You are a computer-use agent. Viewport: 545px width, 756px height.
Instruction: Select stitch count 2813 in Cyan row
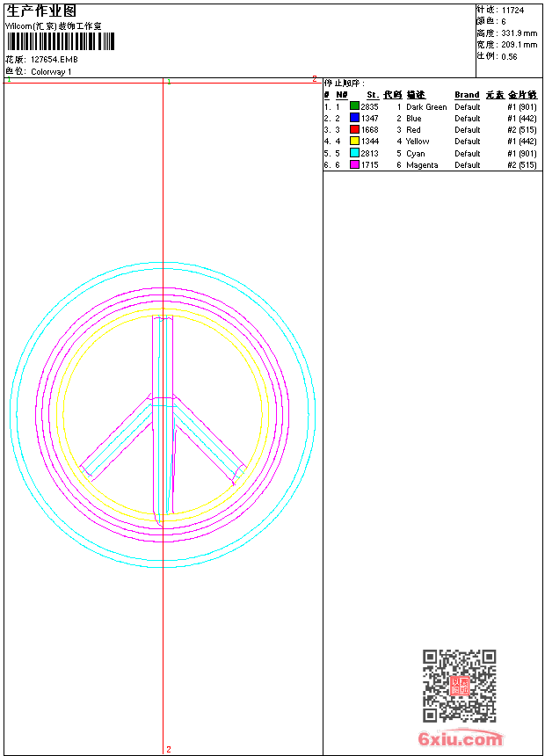(x=369, y=153)
